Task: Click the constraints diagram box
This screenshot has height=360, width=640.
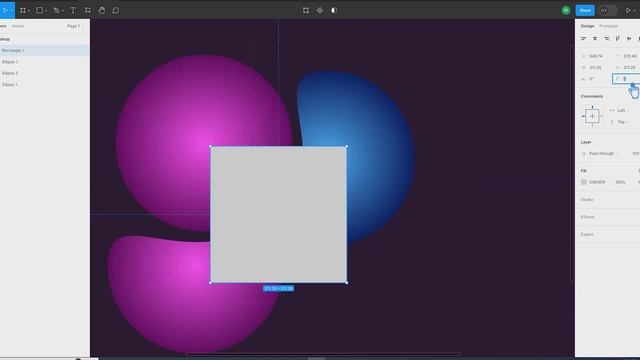Action: (592, 116)
